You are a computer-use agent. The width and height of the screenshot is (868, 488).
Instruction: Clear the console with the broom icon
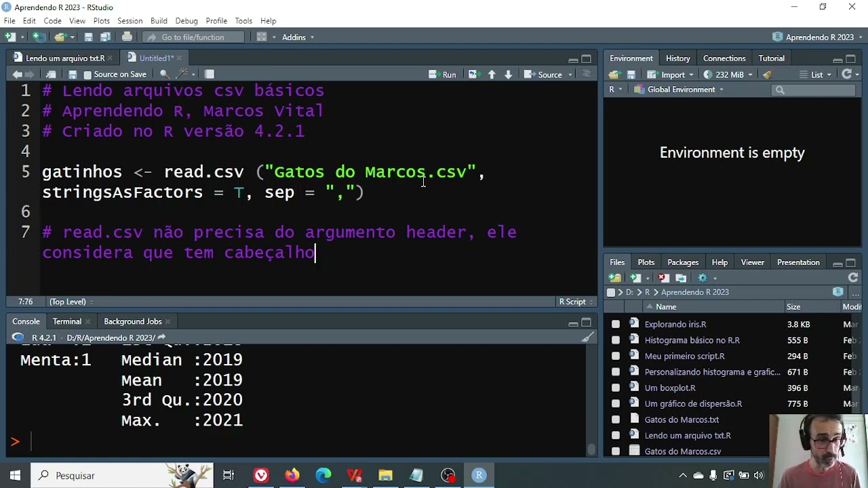click(x=587, y=338)
